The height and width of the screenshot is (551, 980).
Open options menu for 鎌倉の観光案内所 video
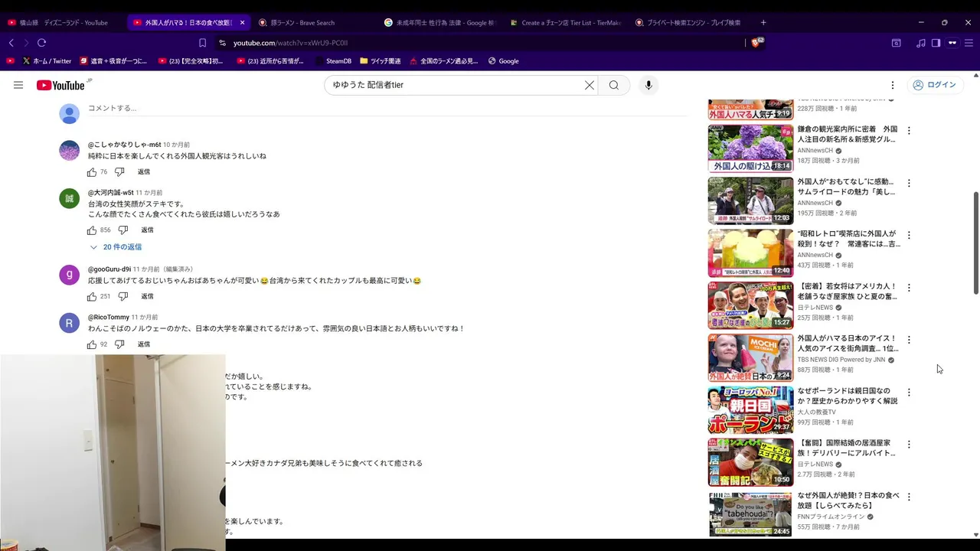tap(909, 131)
